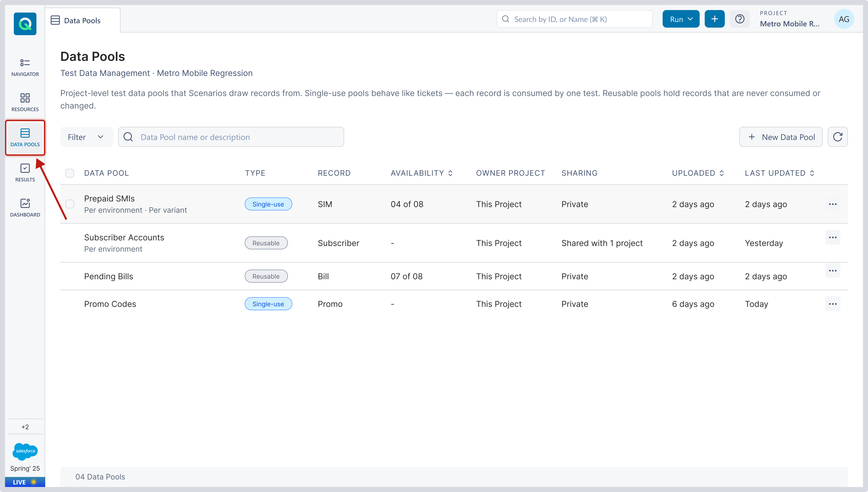The width and height of the screenshot is (868, 492).
Task: Click the '07 of 08' availability value
Action: 406,276
